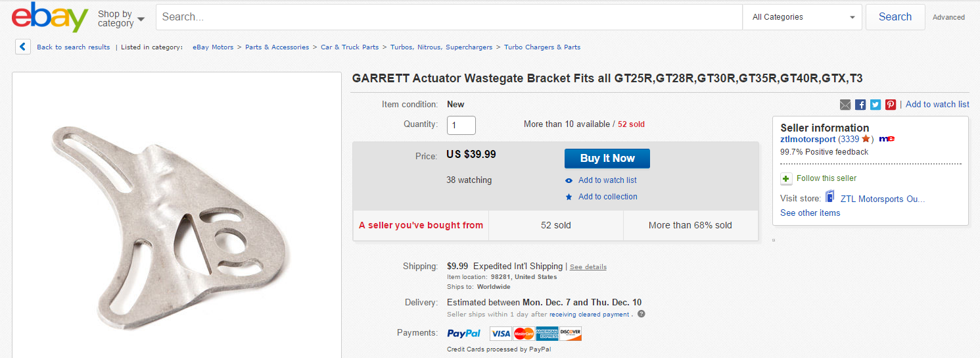Open ztlmotorsport seller profile link
Viewport: 980px width, 358px height.
pos(808,139)
